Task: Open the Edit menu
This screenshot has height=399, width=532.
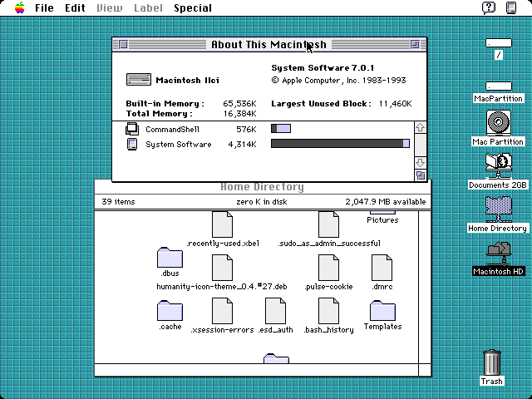Action: point(75,7)
